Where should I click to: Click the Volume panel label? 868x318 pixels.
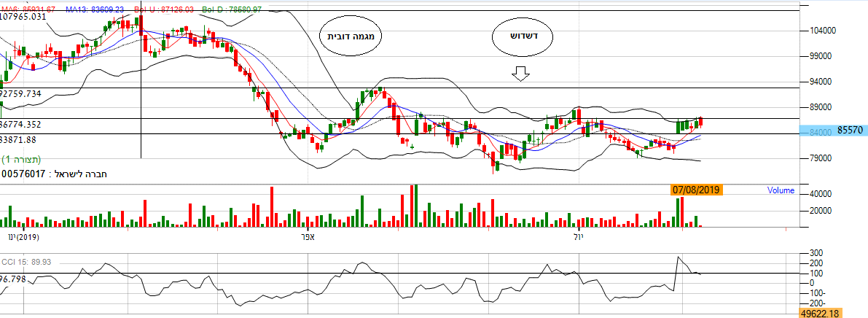pyautogui.click(x=780, y=190)
